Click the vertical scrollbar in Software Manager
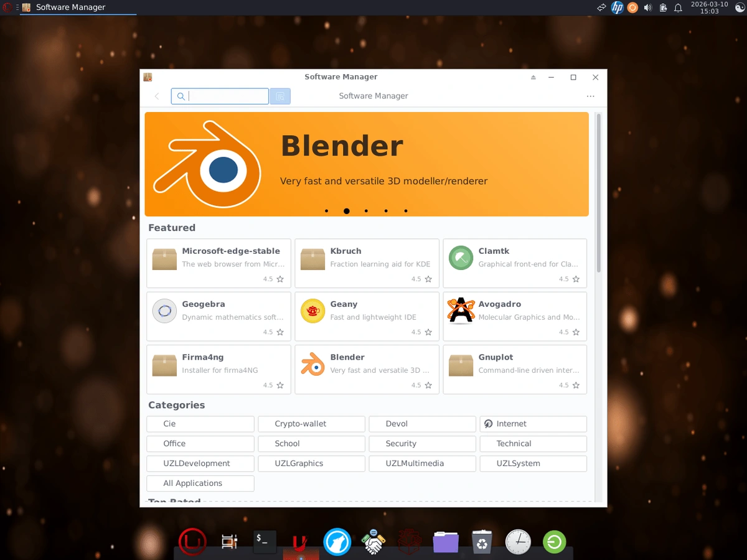 (x=599, y=193)
